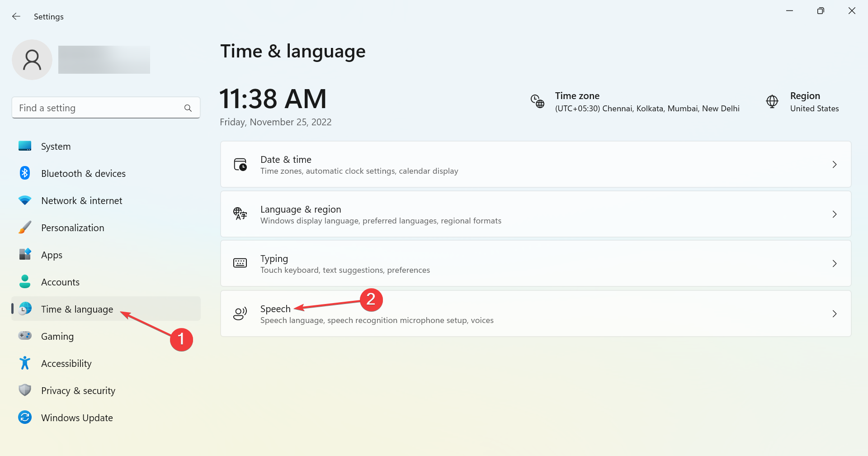Restore down the Settings window
Screen dimensions: 868x456
coord(821,11)
